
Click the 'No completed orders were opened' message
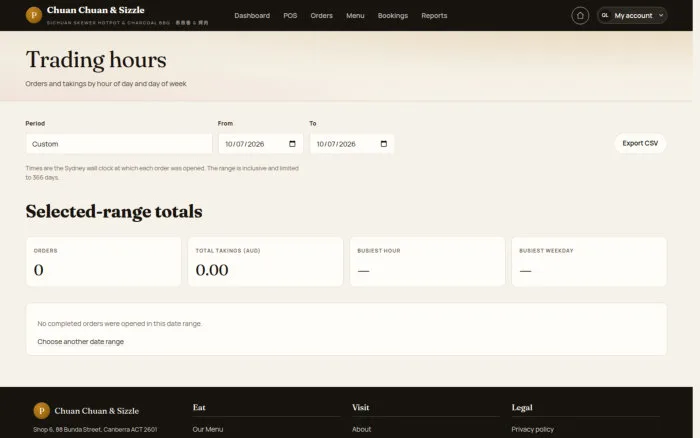[119, 324]
